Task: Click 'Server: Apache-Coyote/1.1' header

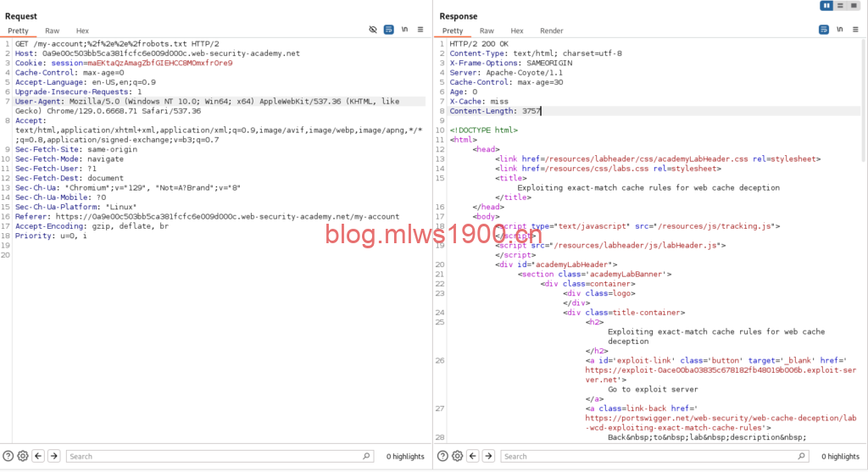Action: tap(506, 73)
